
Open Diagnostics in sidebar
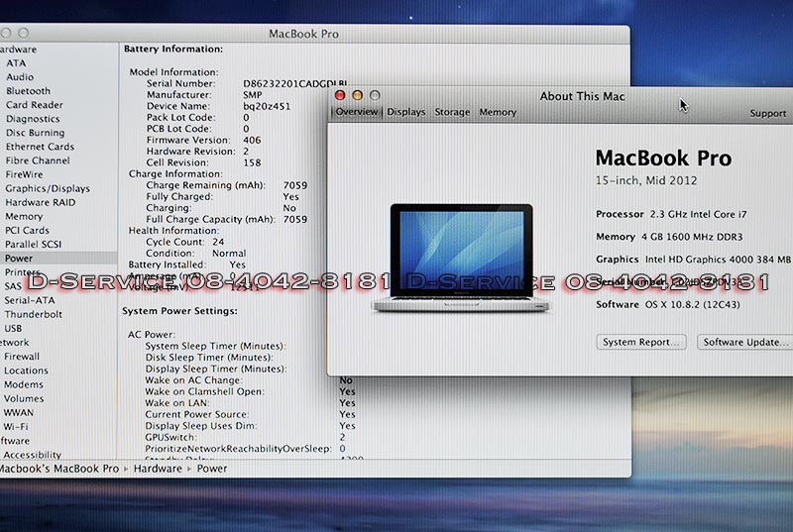point(33,119)
